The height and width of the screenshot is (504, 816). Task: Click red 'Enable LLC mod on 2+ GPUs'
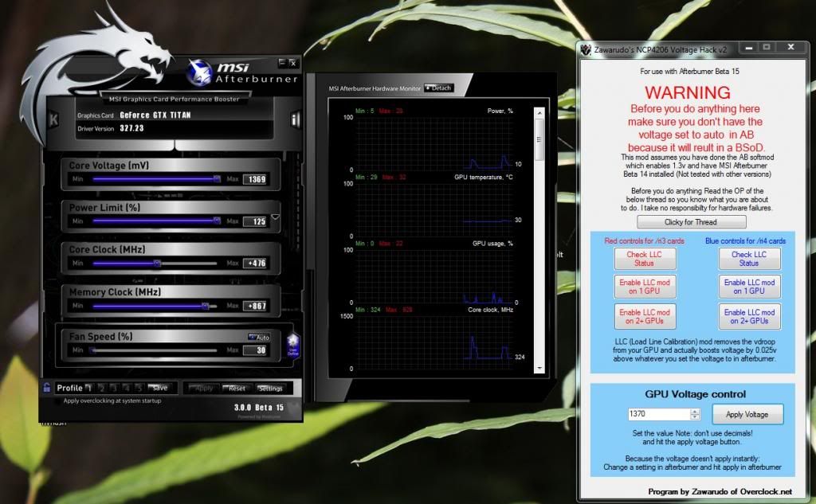point(644,316)
